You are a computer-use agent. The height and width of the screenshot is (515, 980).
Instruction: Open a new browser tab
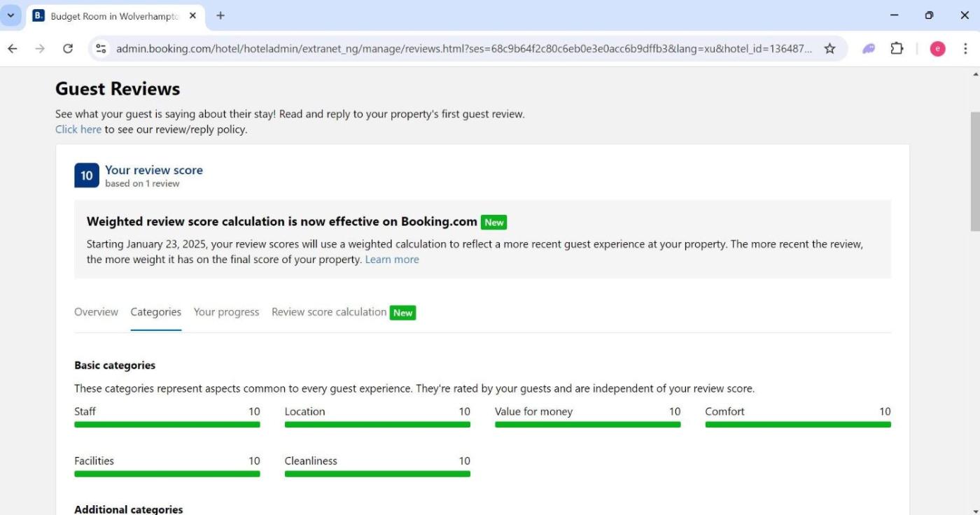(220, 15)
